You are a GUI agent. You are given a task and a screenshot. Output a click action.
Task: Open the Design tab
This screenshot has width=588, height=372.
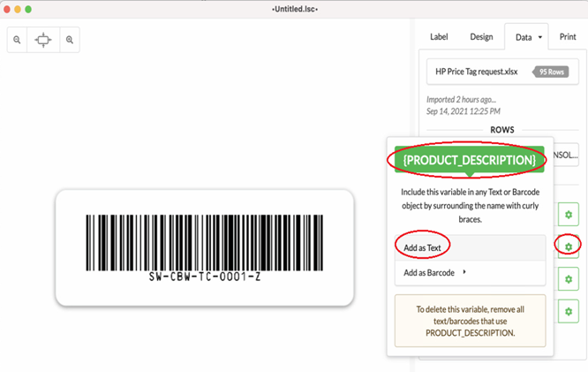(481, 37)
